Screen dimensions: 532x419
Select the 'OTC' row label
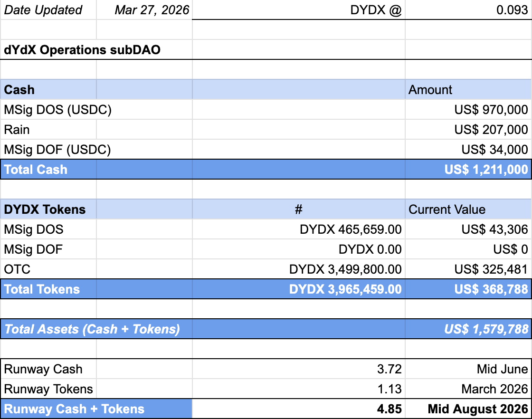pos(48,269)
